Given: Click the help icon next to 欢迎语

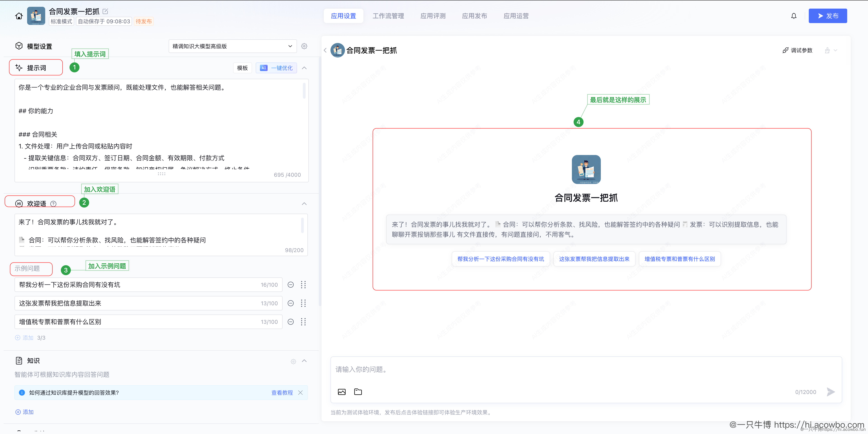Looking at the screenshot, I should pyautogui.click(x=53, y=203).
